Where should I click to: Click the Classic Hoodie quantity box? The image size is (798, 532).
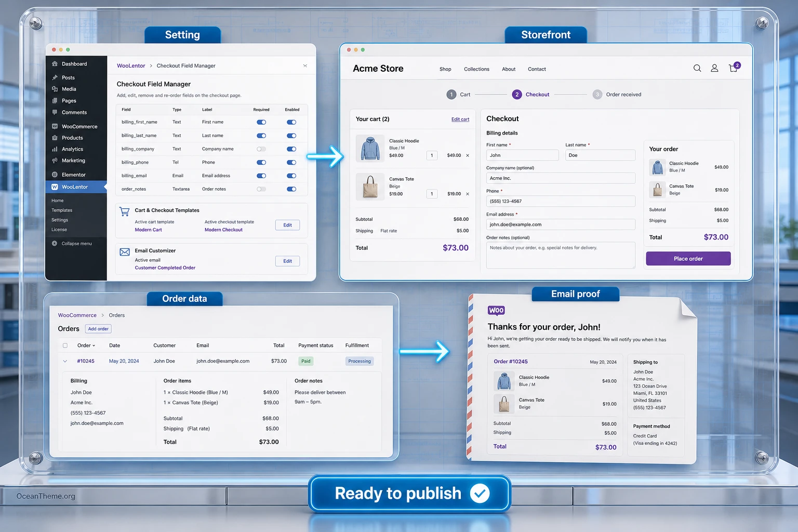point(432,155)
